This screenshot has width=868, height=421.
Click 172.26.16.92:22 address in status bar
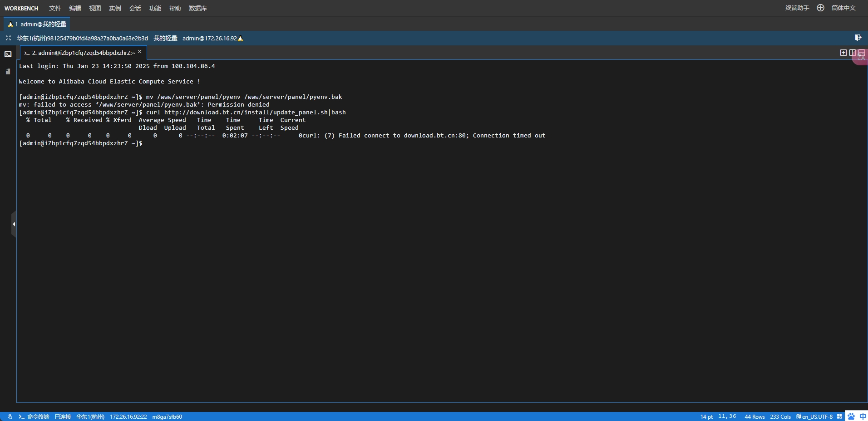[x=128, y=416]
